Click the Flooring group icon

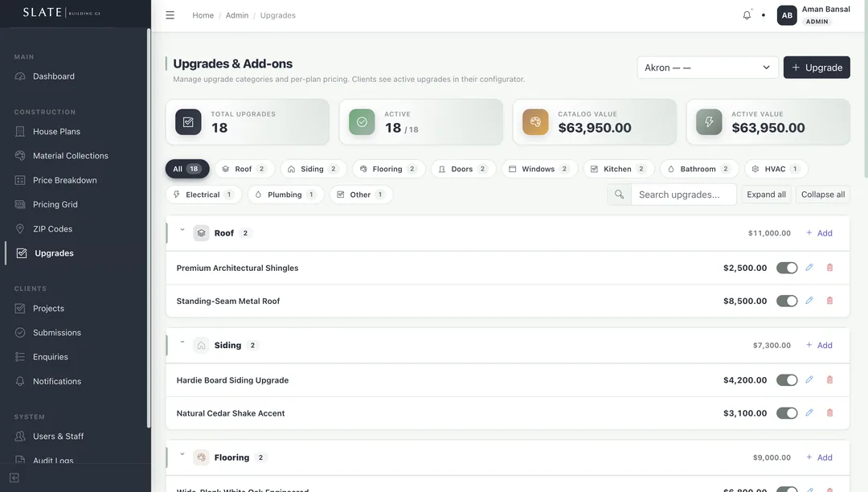[x=201, y=457]
